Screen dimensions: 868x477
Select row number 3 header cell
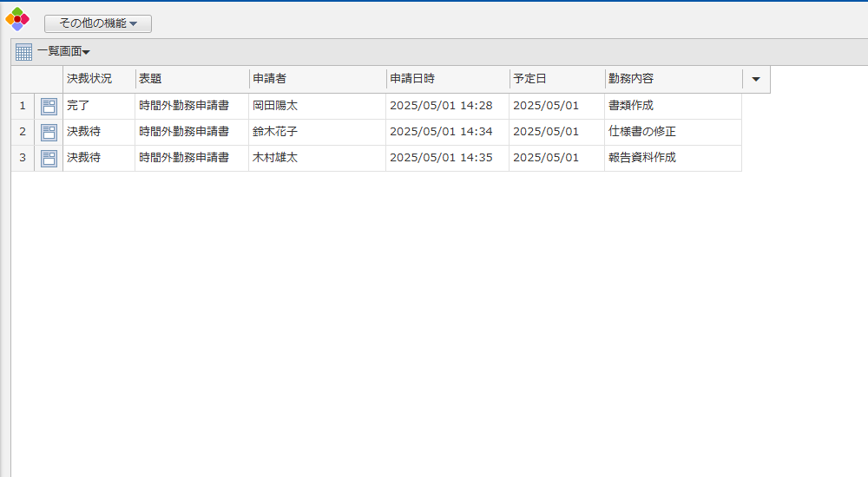[x=23, y=159]
